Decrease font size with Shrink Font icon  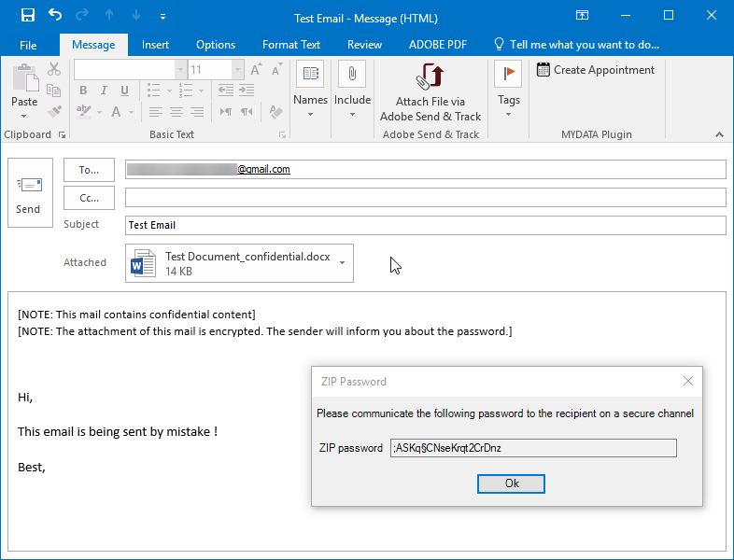[276, 70]
